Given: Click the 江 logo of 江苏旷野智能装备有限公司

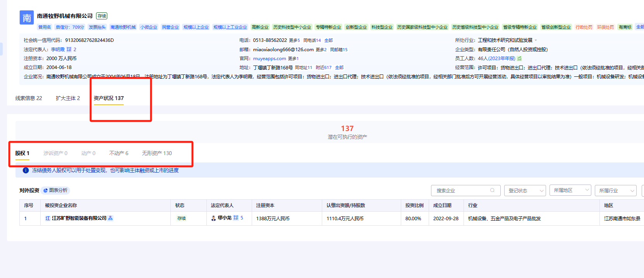Looking at the screenshot, I should click(48, 218).
